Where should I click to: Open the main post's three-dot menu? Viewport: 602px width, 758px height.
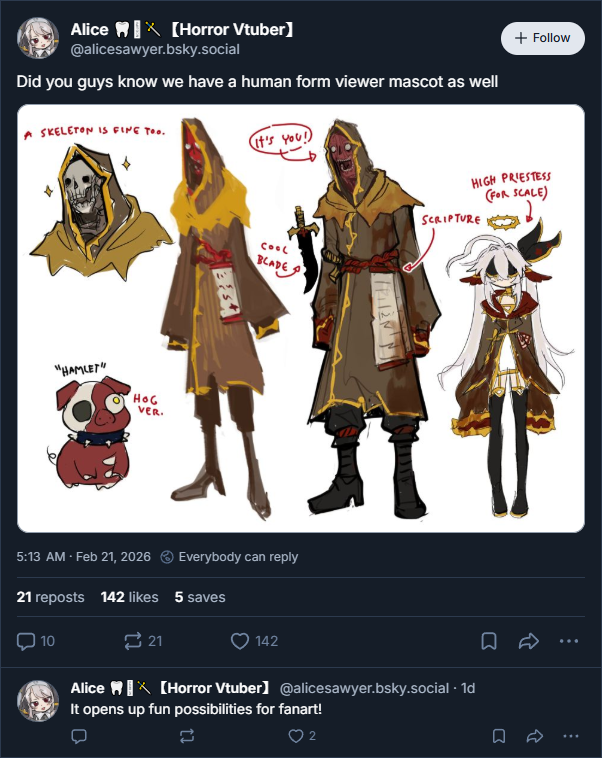[569, 641]
